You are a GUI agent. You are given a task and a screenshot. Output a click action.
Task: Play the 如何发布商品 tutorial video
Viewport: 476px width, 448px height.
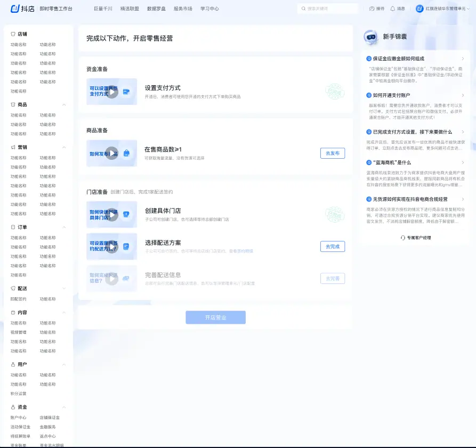[x=112, y=153]
